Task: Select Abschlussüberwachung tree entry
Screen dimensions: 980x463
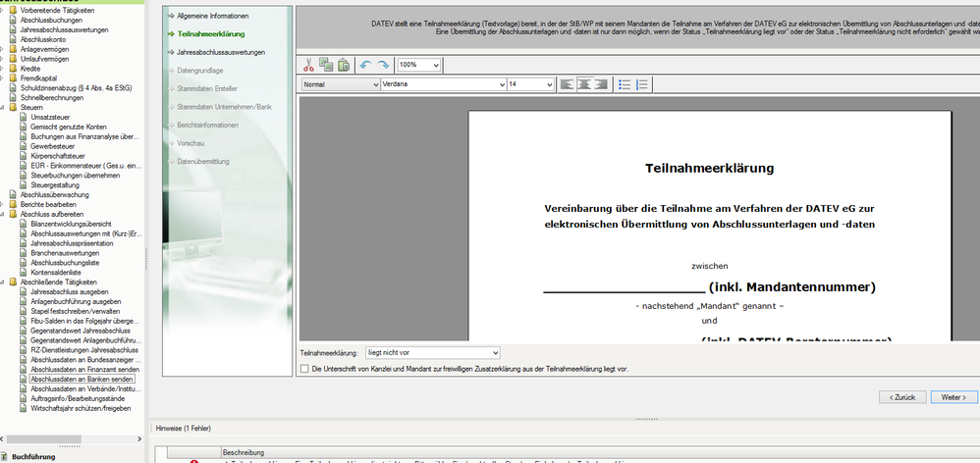Action: click(54, 194)
